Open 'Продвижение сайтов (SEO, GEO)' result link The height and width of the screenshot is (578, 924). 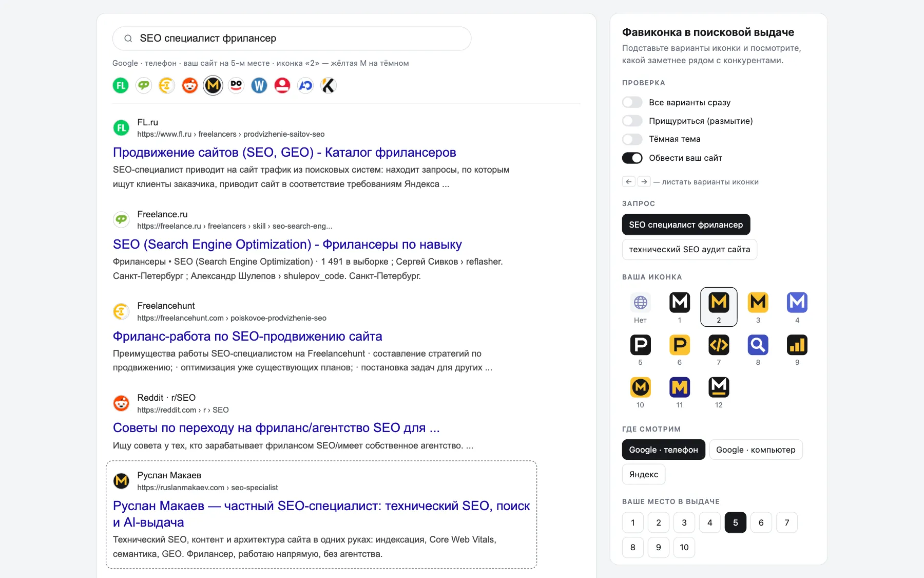pyautogui.click(x=284, y=153)
